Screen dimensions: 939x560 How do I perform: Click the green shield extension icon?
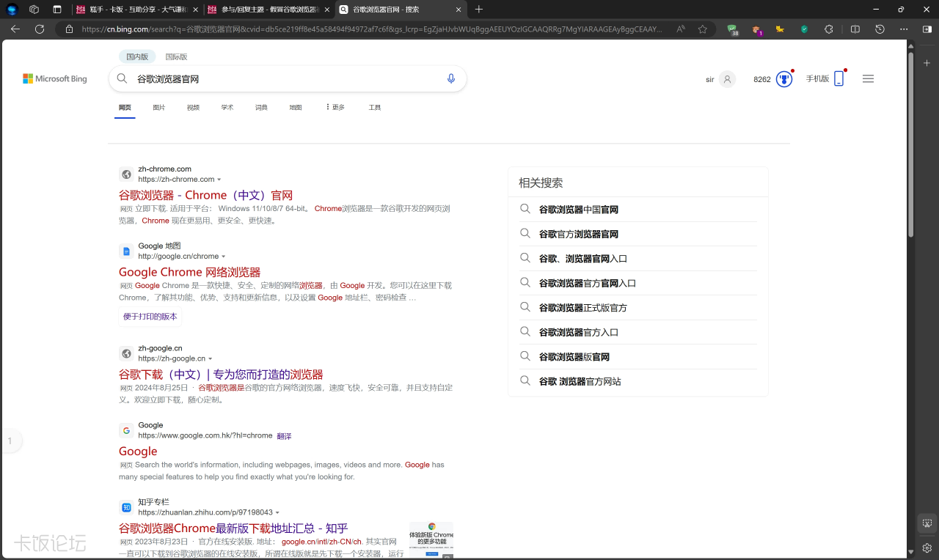804,29
